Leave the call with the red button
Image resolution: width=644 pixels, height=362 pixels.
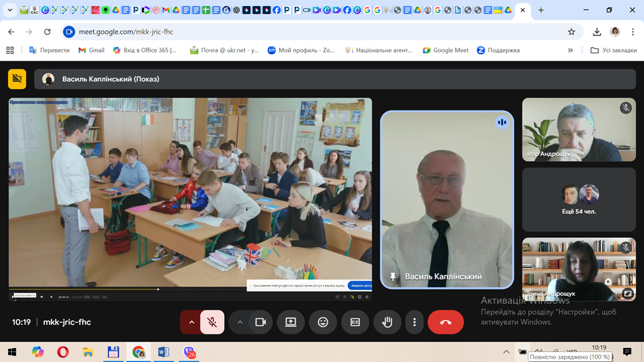pos(445,322)
